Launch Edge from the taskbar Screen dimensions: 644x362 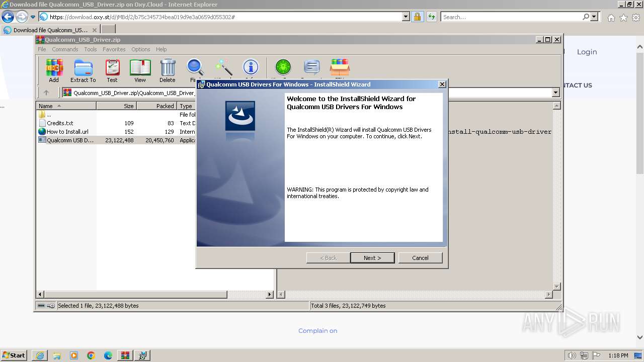[108, 355]
